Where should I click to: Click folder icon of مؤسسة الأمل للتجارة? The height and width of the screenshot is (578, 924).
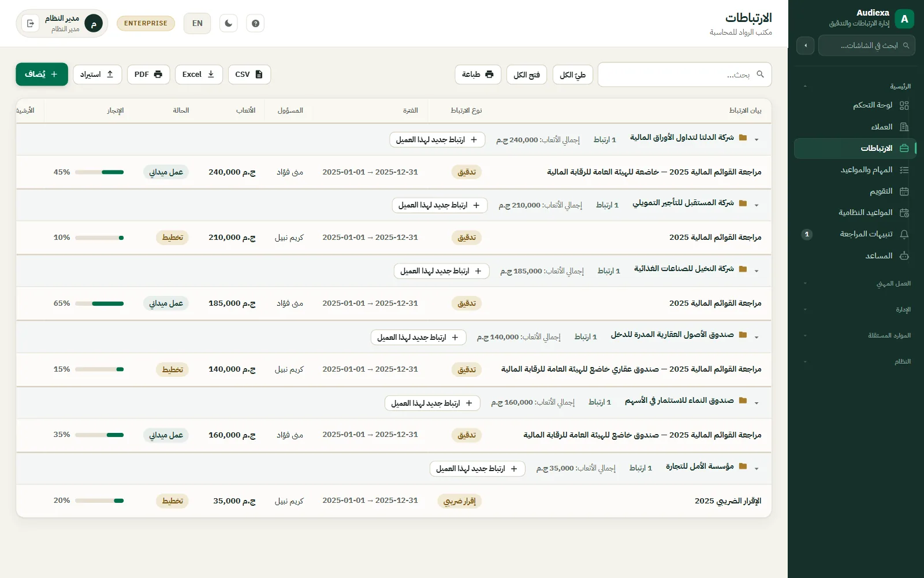click(743, 466)
